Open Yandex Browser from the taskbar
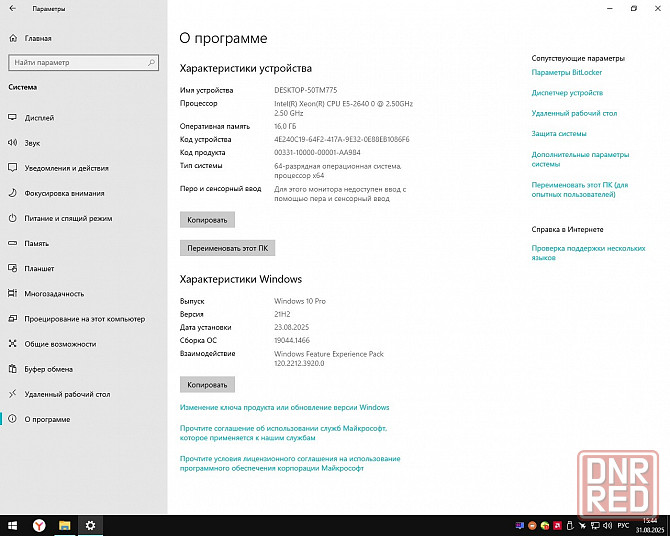The height and width of the screenshot is (536, 670). 39,525
